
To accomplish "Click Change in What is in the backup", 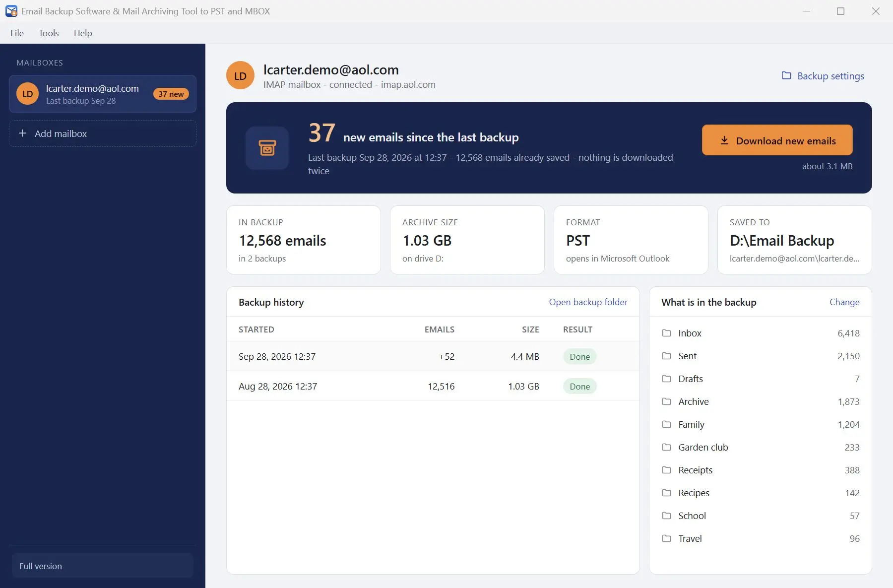I will click(844, 302).
